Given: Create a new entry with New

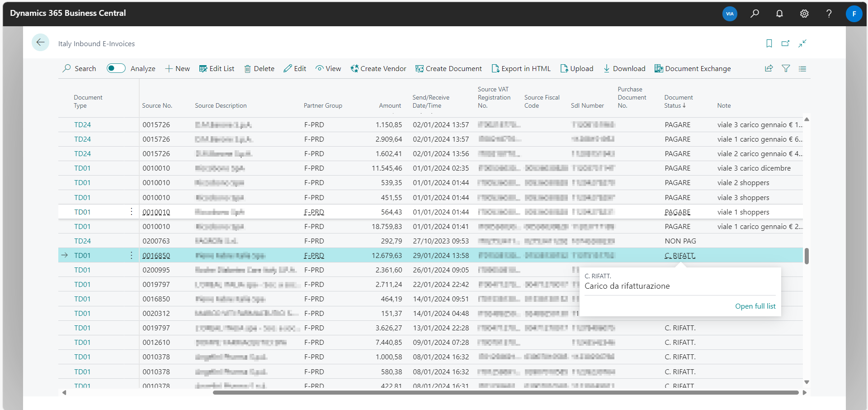Looking at the screenshot, I should 177,69.
